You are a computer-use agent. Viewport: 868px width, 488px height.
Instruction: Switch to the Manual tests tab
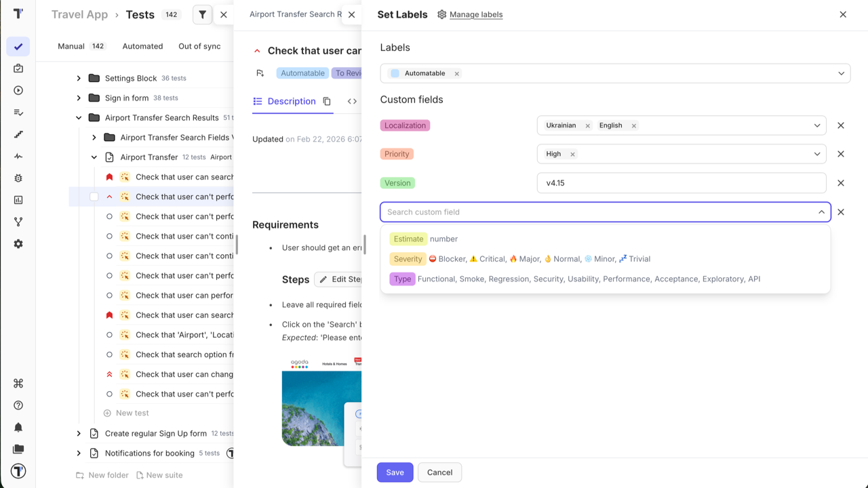point(81,46)
